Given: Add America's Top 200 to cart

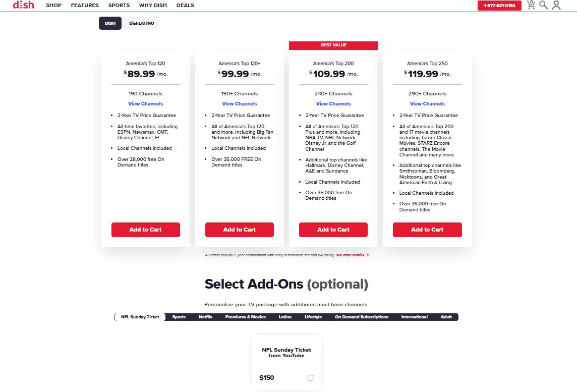Looking at the screenshot, I should (x=333, y=230).
